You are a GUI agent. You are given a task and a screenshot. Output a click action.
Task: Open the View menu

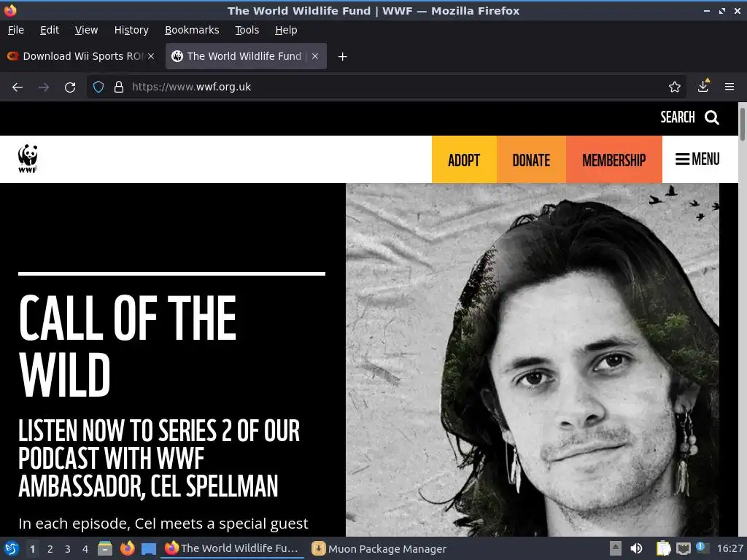coord(86,30)
